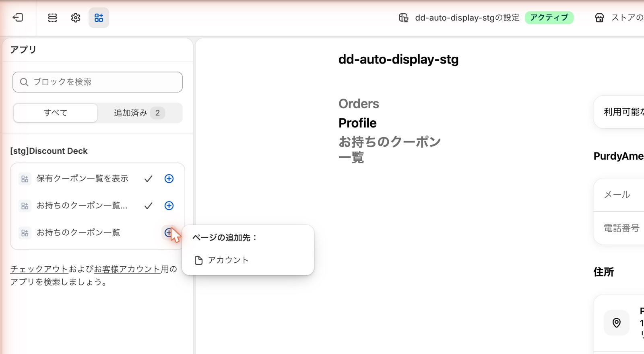This screenshot has height=354, width=644.
Task: Click the メール field in preview
Action: (619, 195)
